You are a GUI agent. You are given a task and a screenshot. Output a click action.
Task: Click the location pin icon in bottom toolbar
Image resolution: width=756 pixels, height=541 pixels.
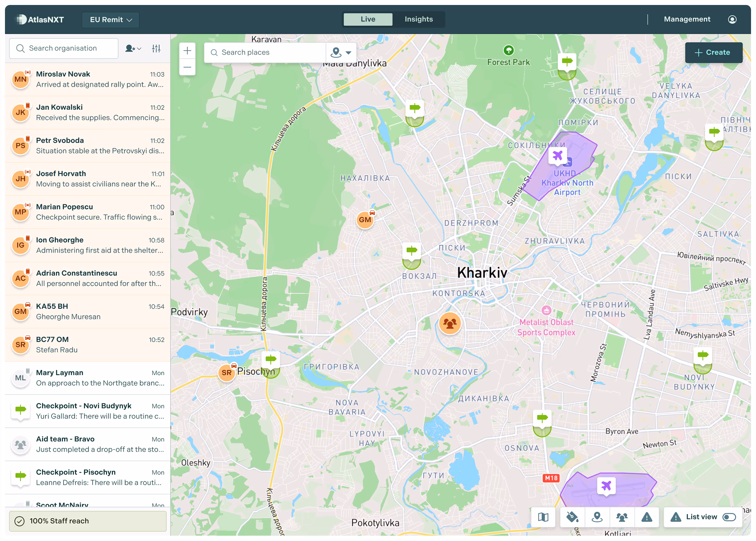[x=597, y=517]
